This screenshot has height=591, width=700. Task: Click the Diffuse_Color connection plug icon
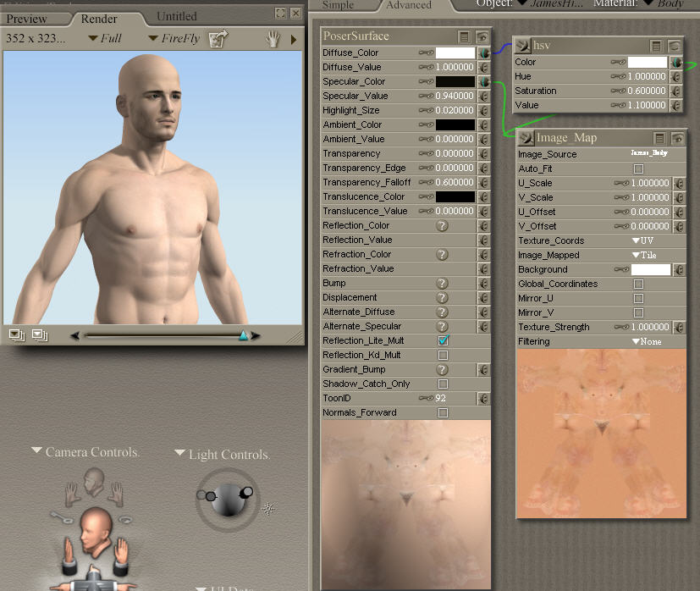(483, 52)
